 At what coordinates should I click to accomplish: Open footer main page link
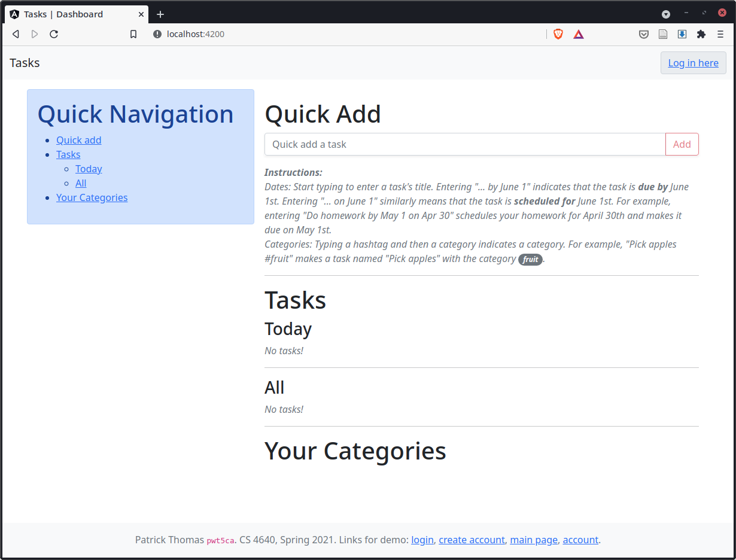(x=534, y=540)
